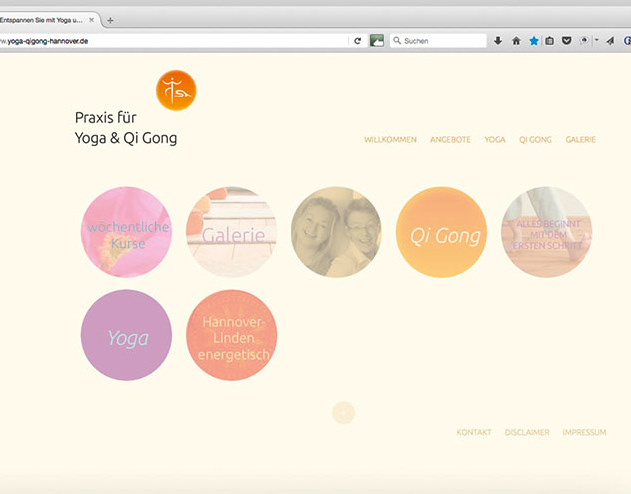Open a new tab with plus button
The image size is (631, 494).
(110, 20)
